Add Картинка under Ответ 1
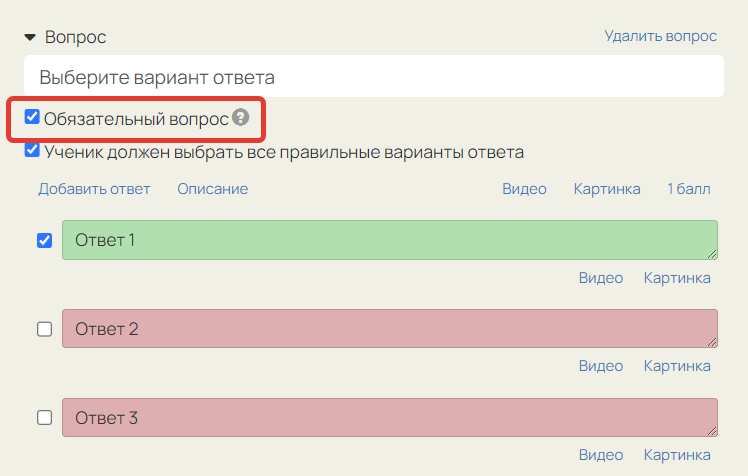 click(677, 278)
